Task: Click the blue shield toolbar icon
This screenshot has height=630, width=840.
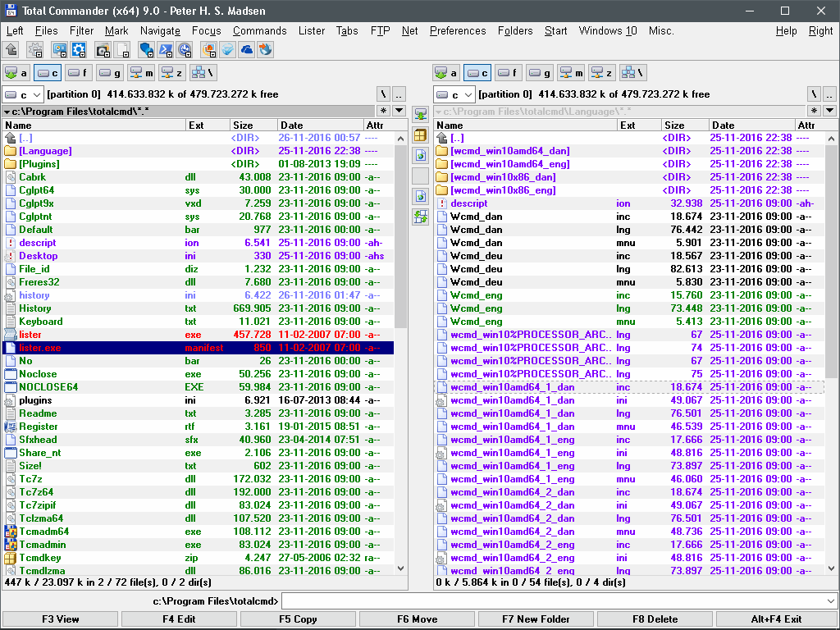Action: [x=146, y=50]
